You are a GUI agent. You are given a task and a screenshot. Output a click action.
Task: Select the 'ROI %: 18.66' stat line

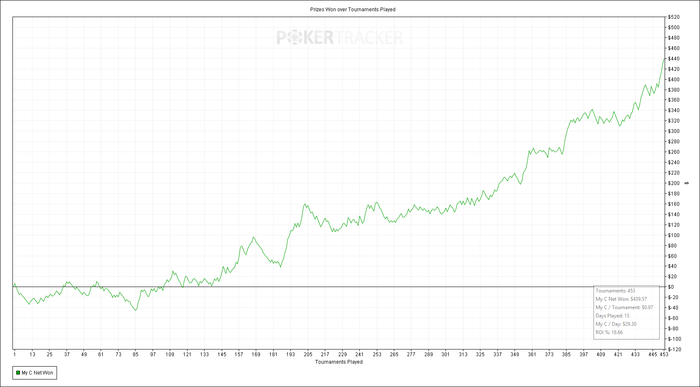click(x=609, y=332)
